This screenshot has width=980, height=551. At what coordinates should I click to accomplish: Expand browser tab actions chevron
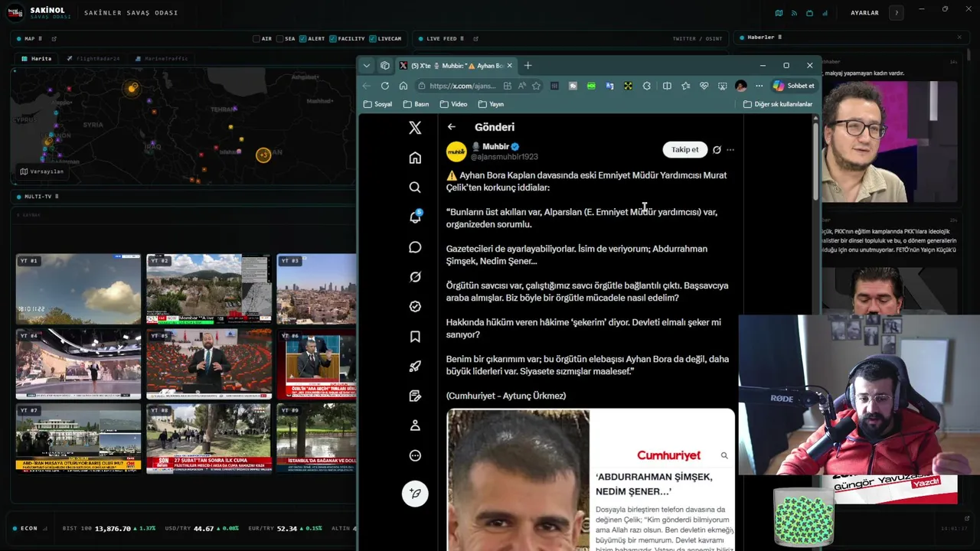(x=367, y=66)
